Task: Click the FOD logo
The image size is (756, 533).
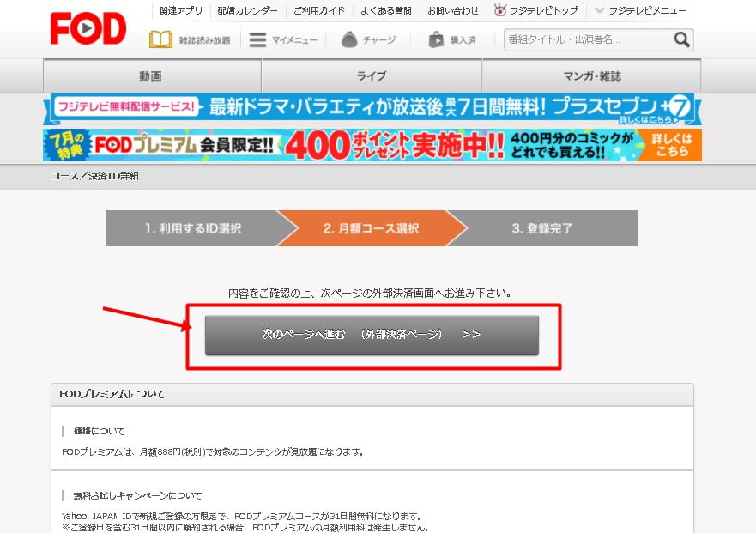Action: tap(88, 29)
